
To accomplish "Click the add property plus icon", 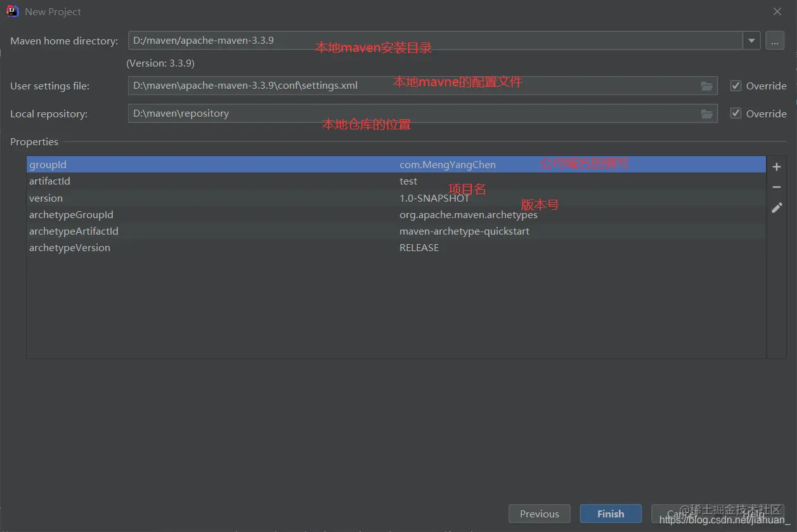I will (776, 167).
